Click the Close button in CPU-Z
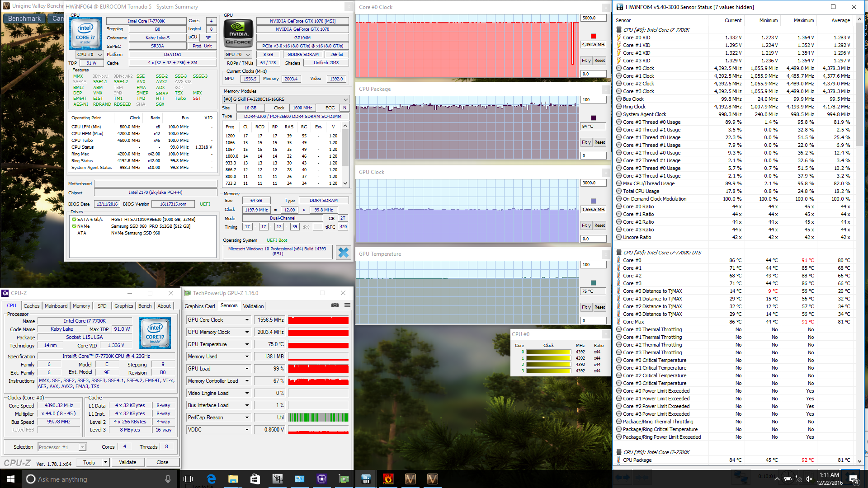 pos(162,462)
